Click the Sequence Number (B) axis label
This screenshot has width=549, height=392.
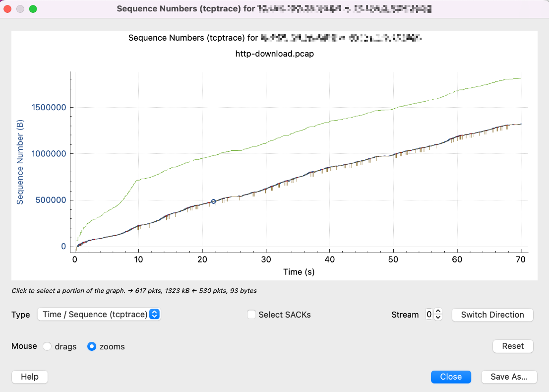tap(20, 161)
